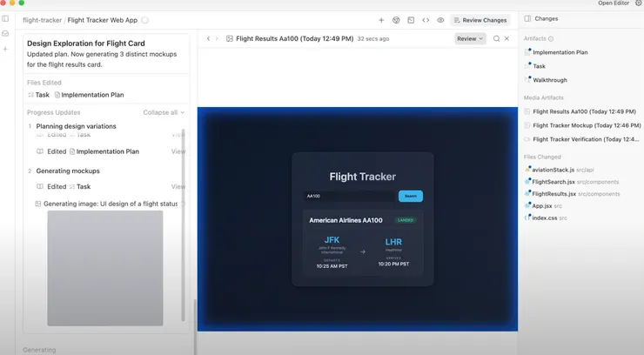Click the book icon beside Edited Implementation Plan

point(40,151)
